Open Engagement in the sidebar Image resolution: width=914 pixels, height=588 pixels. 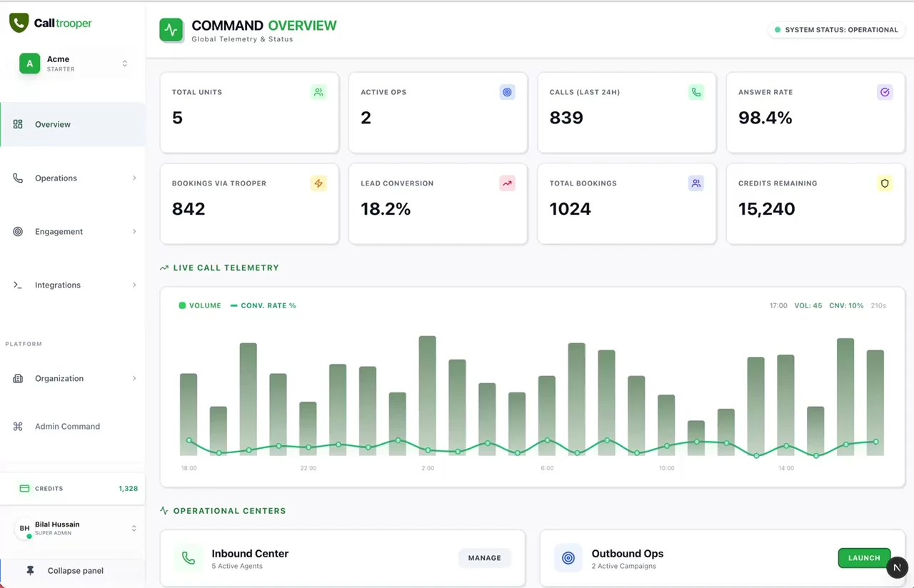pyautogui.click(x=73, y=231)
